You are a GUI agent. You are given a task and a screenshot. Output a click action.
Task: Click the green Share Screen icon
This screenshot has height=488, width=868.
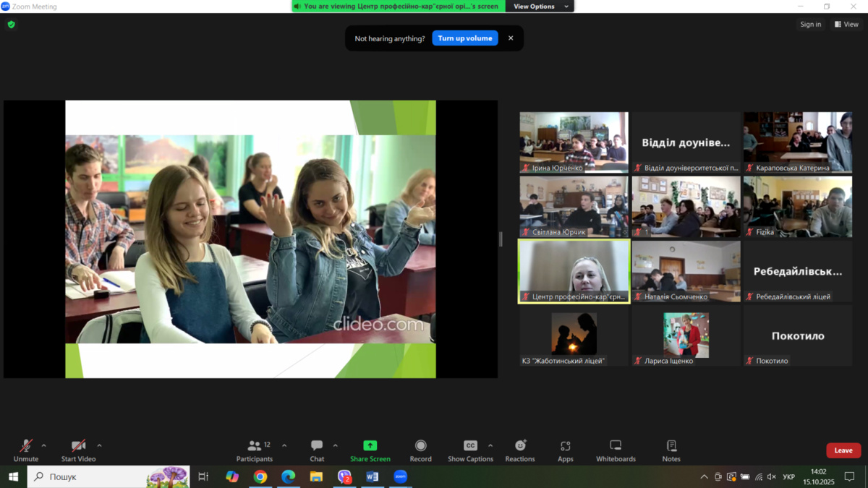click(370, 446)
